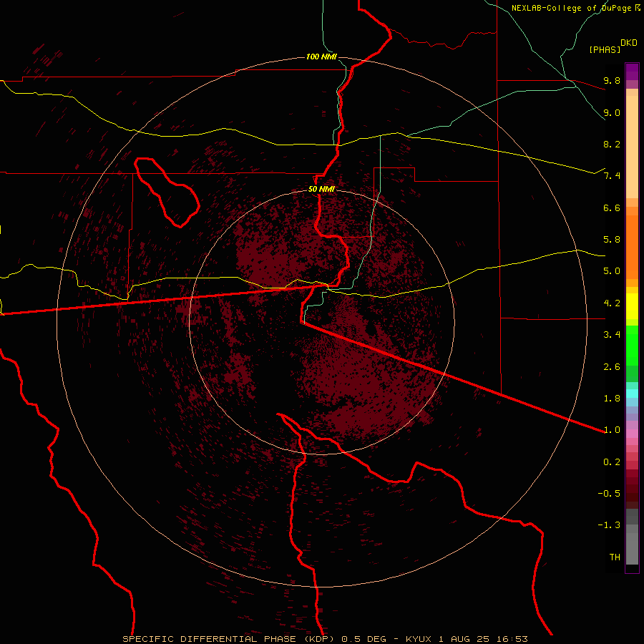Click the 9.8 value on the color scale
This screenshot has width=644, height=644.
(612, 80)
